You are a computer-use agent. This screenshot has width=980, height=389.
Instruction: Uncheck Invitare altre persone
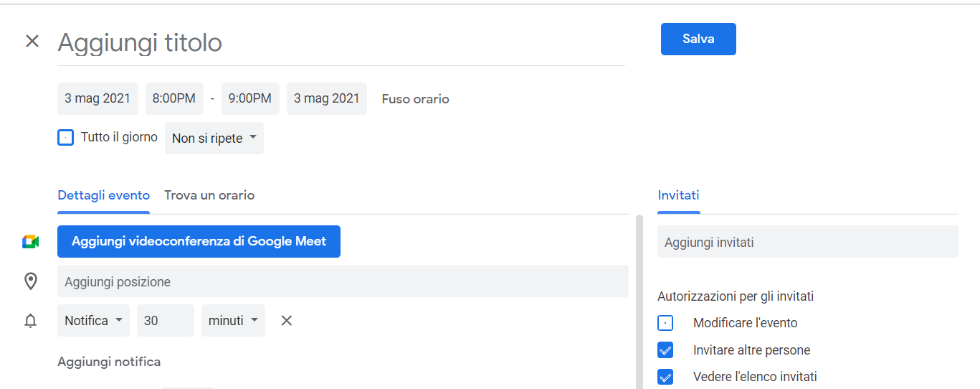point(665,350)
